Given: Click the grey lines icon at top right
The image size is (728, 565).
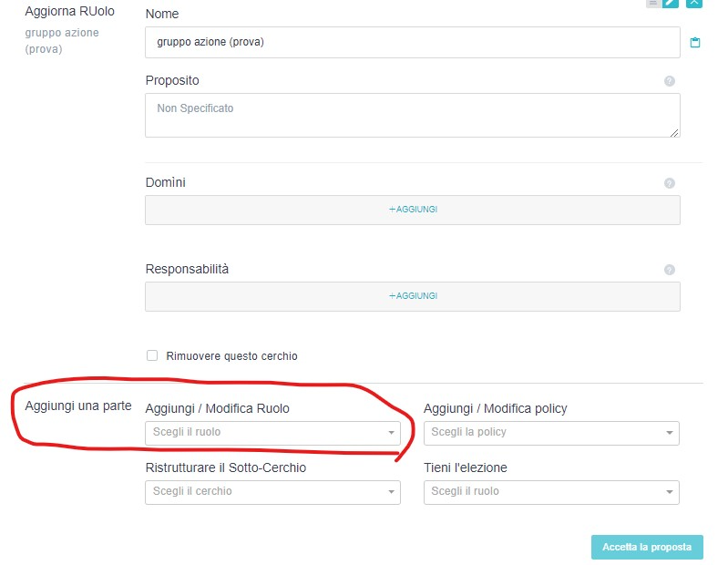Looking at the screenshot, I should pos(652,3).
